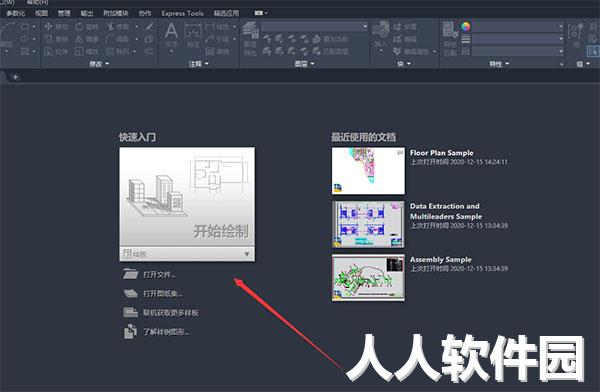Open the Layer Properties manager
The image size is (600, 392).
tap(250, 38)
